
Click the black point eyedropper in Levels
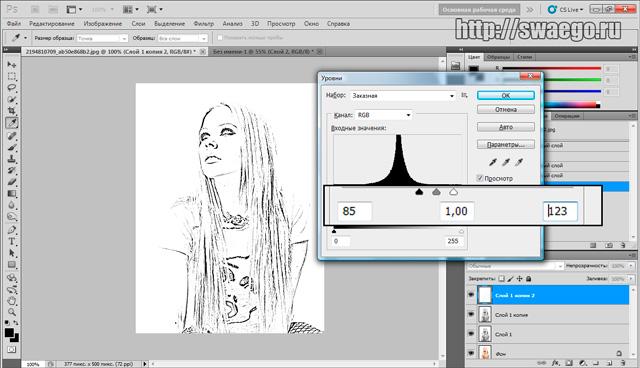(x=493, y=162)
